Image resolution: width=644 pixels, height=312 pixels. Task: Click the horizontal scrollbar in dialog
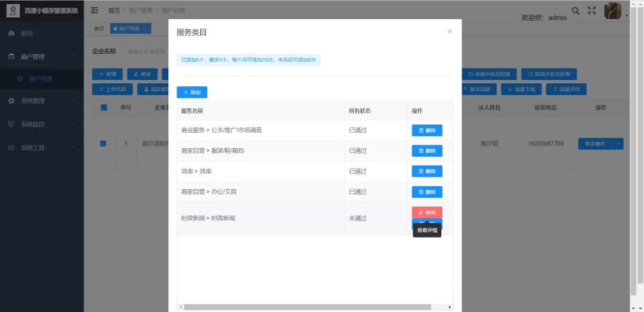[x=307, y=307]
